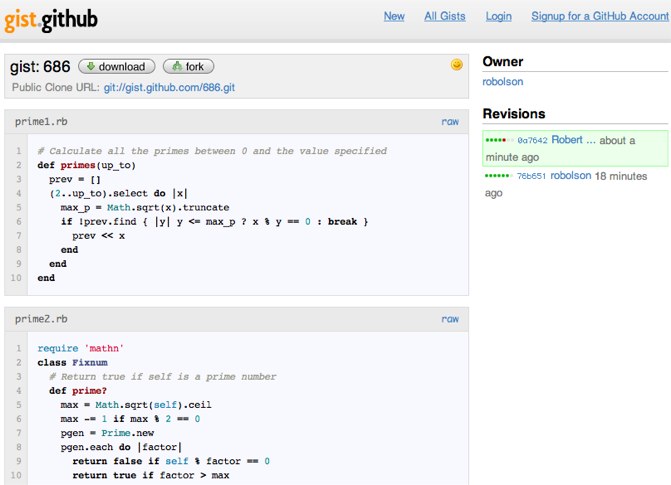Go to All Gists

(444, 16)
